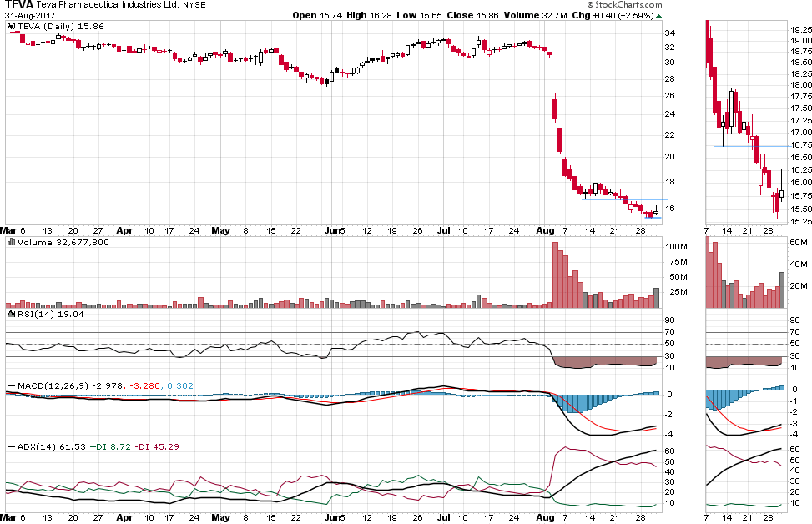
Task: Click the blue MACD histogram value 0.302
Action: tap(180, 385)
